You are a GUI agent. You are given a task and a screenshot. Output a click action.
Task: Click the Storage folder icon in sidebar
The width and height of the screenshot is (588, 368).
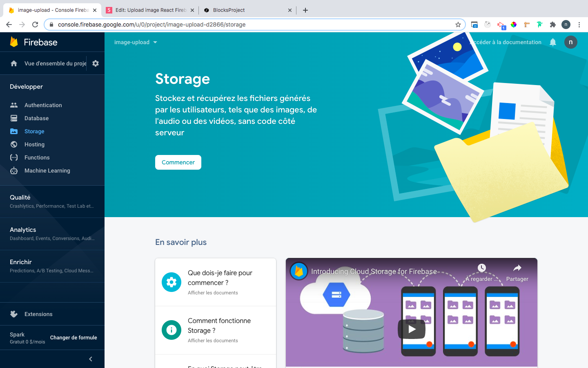pyautogui.click(x=14, y=131)
